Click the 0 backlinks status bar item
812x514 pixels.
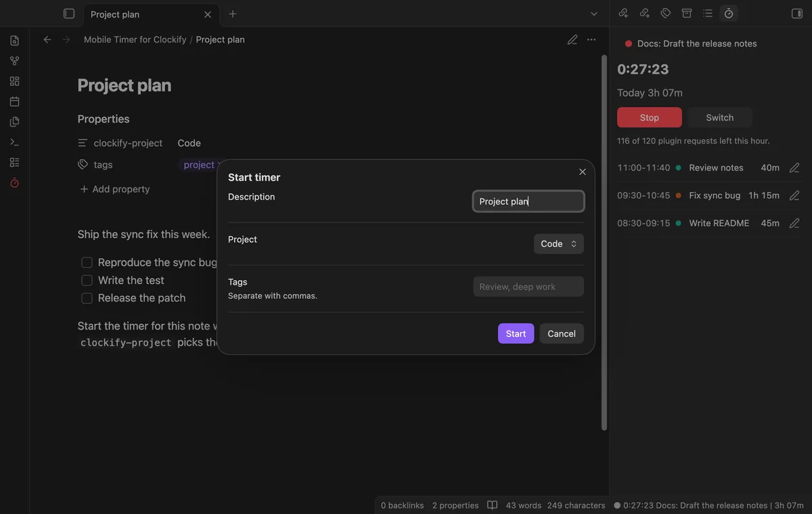pyautogui.click(x=403, y=505)
